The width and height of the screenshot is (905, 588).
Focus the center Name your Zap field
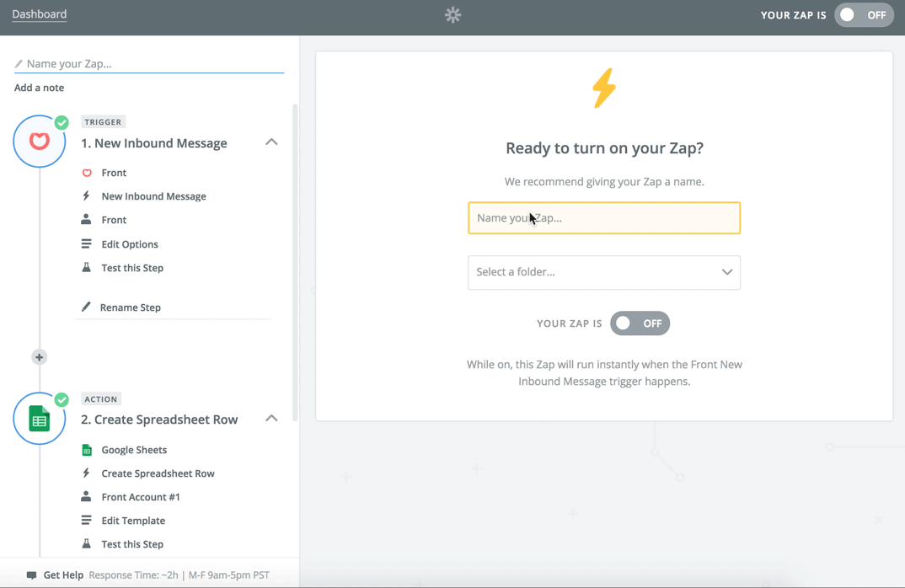coord(603,218)
